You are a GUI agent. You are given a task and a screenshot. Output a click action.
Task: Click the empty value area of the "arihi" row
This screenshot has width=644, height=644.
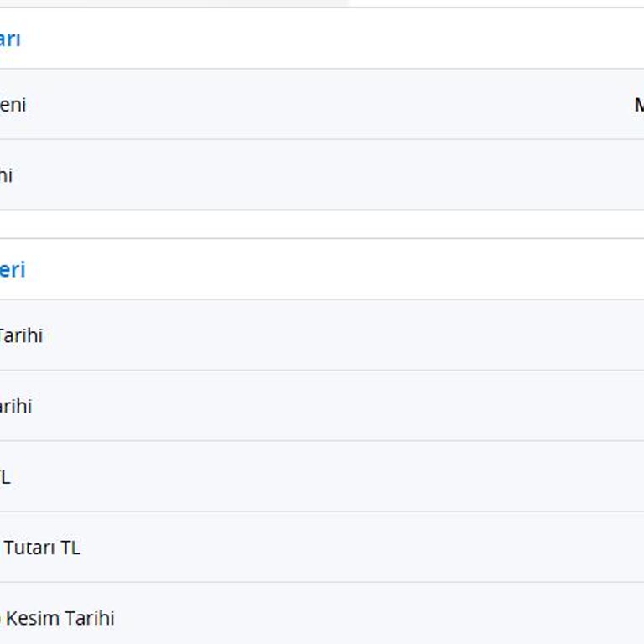click(x=335, y=407)
